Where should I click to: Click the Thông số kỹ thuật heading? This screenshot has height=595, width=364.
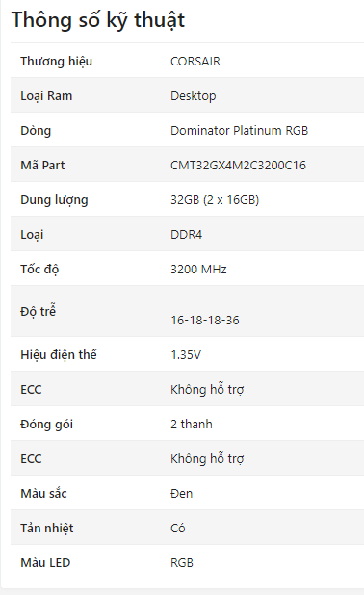(98, 20)
